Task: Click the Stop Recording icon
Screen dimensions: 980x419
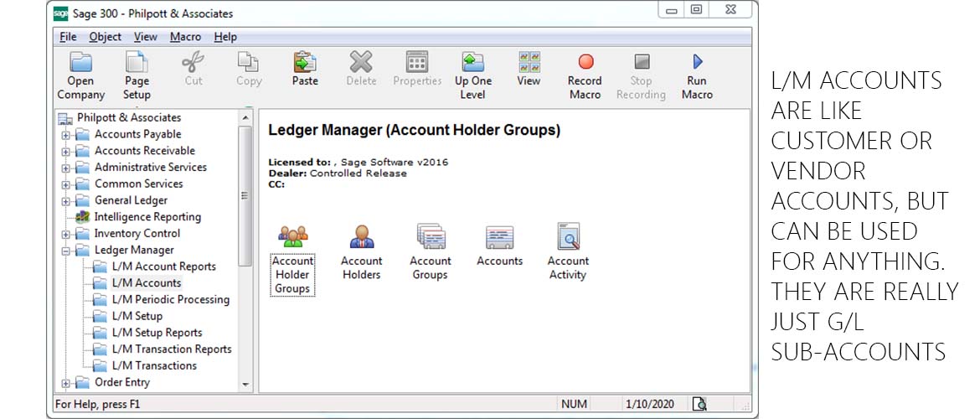Action: tap(642, 63)
